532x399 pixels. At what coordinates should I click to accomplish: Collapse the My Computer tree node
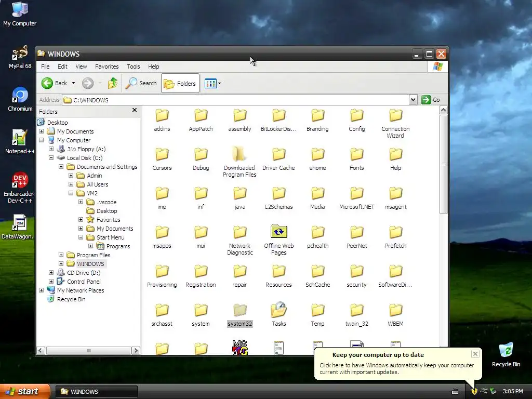42,140
